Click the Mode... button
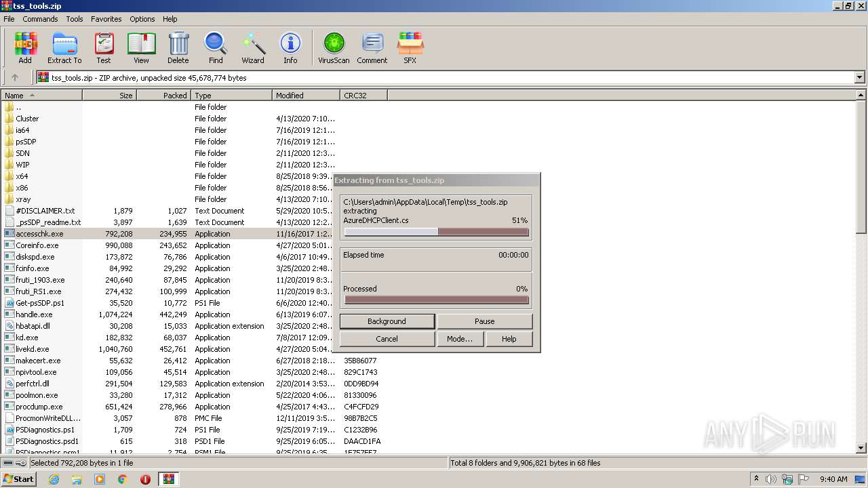 460,339
